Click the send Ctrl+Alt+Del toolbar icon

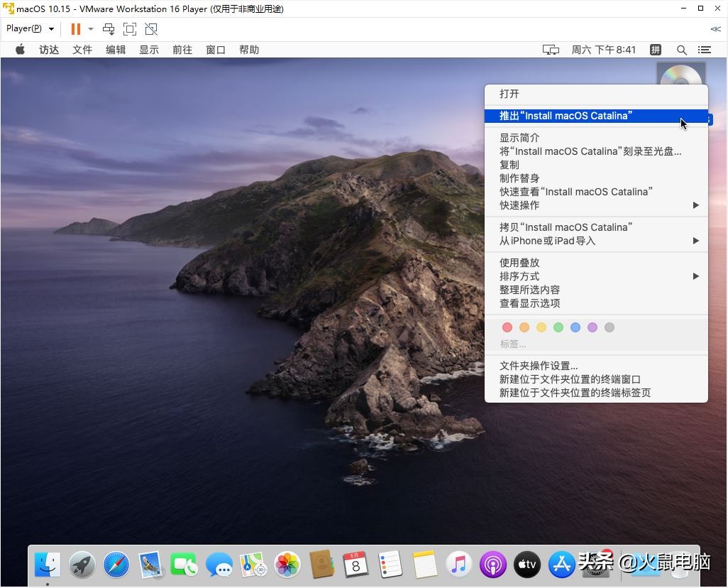109,29
